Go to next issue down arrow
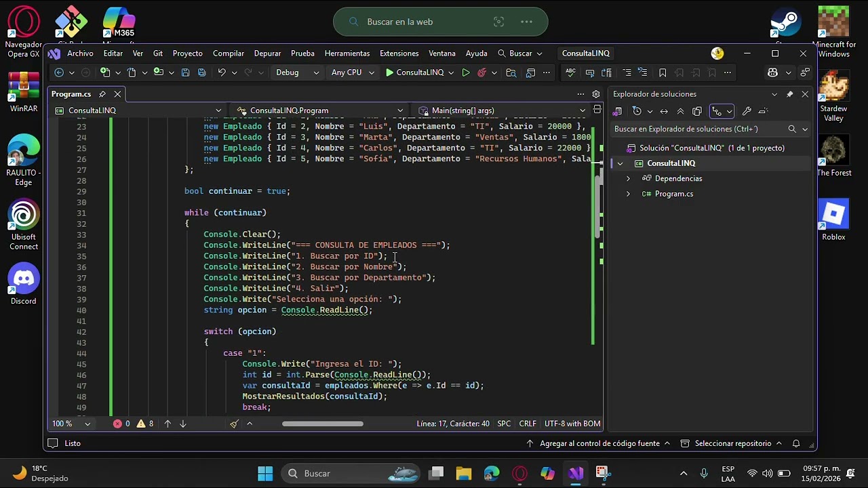 coord(182,424)
